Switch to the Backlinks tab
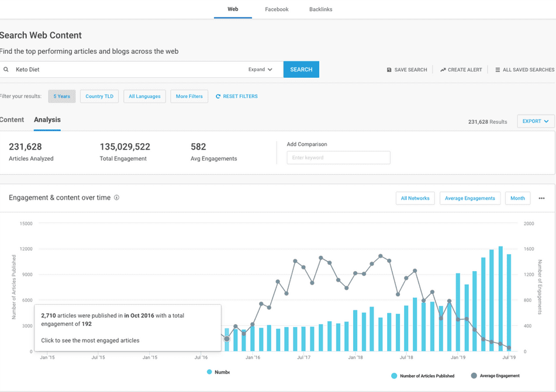556x392 pixels. coord(320,9)
